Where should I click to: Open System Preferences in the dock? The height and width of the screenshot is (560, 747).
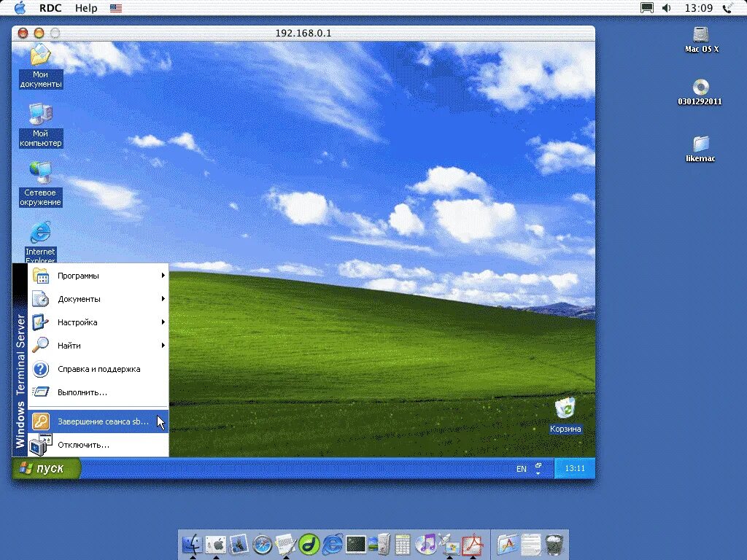(x=216, y=543)
